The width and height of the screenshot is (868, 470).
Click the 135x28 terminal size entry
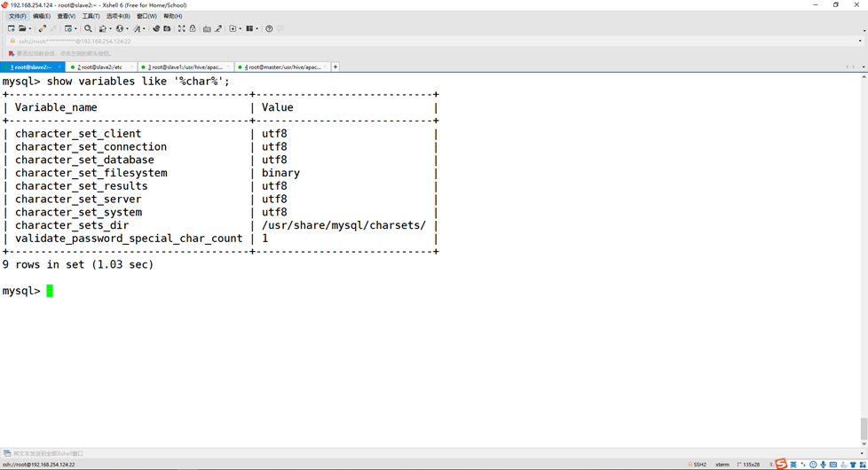[x=748, y=465]
